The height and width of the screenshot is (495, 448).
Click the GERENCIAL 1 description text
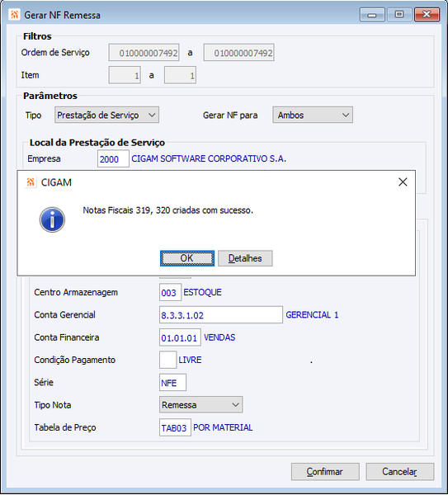[312, 315]
